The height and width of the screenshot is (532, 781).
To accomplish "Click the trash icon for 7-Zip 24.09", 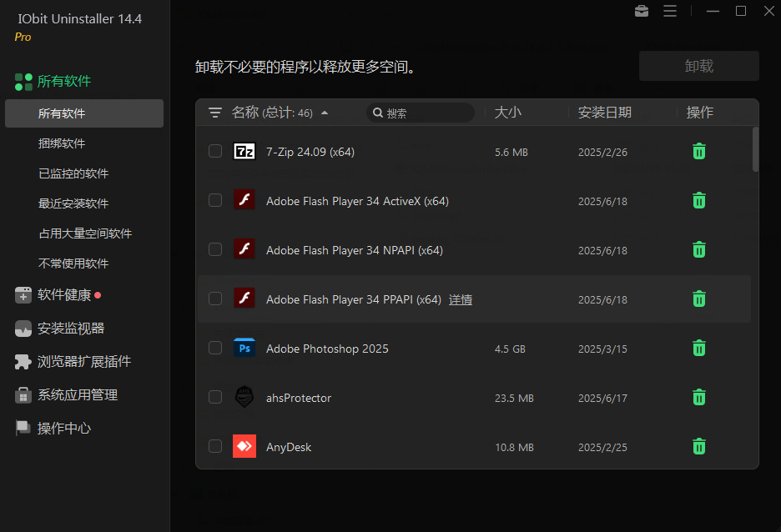I will [x=699, y=151].
